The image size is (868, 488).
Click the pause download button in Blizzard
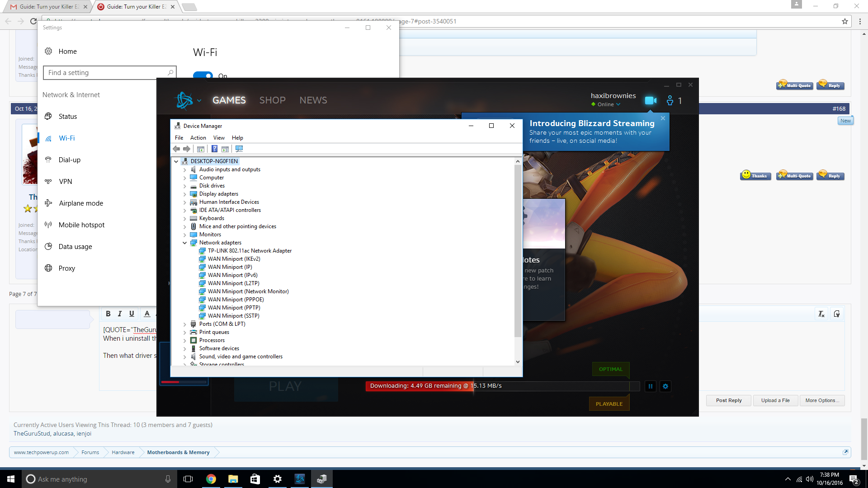(651, 386)
